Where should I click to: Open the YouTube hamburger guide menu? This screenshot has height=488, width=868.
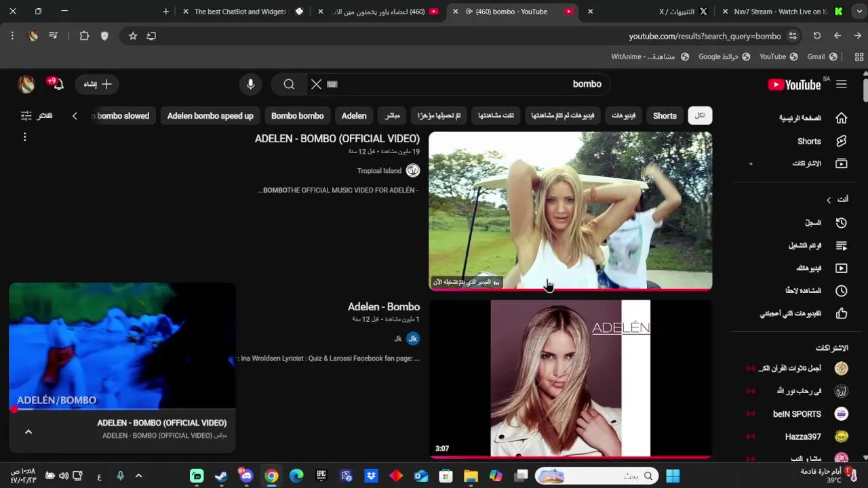tap(842, 84)
